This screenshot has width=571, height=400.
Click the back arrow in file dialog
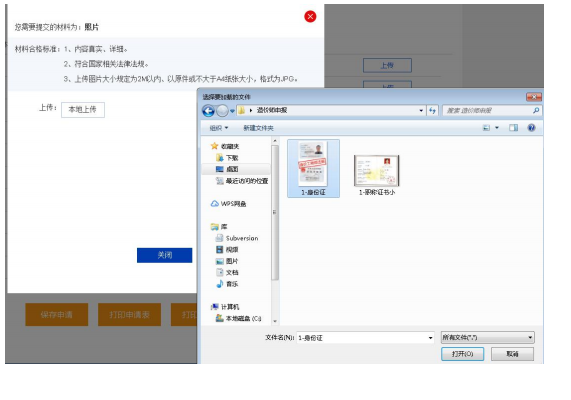point(208,111)
